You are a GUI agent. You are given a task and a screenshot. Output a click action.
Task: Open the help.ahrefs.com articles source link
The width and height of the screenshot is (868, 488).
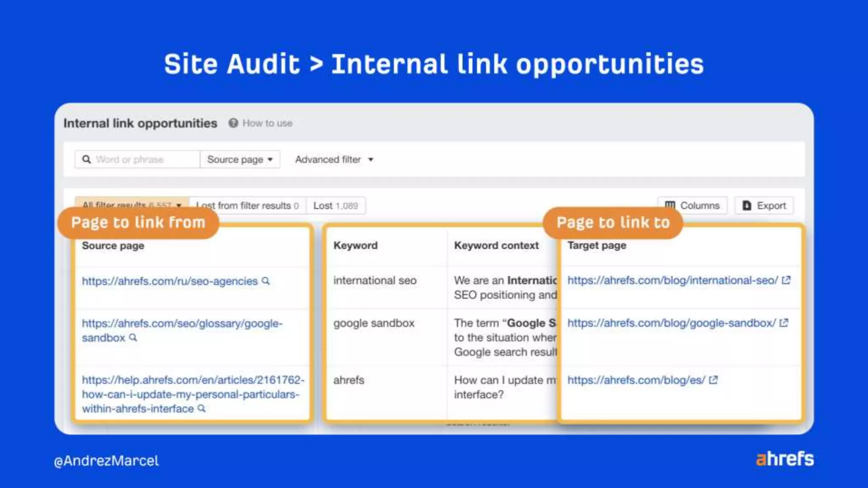point(193,394)
